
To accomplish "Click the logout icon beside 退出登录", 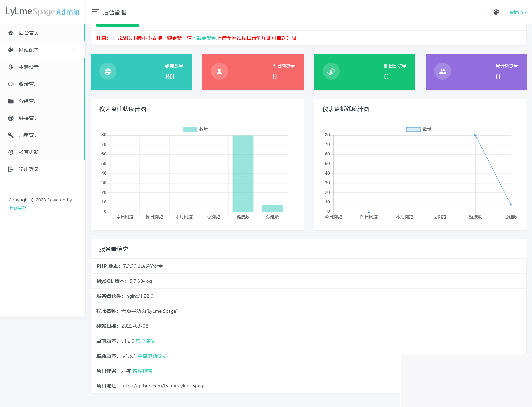I will point(11,169).
